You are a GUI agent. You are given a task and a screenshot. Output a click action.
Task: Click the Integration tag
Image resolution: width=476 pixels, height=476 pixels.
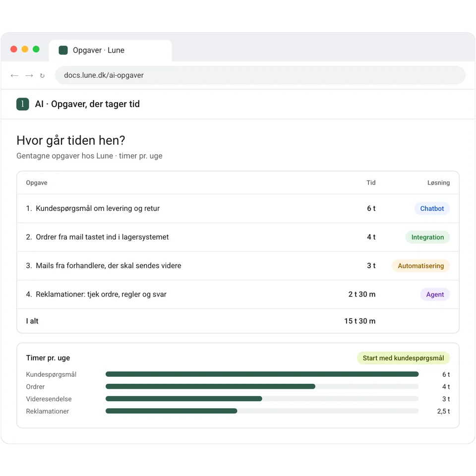pyautogui.click(x=427, y=237)
